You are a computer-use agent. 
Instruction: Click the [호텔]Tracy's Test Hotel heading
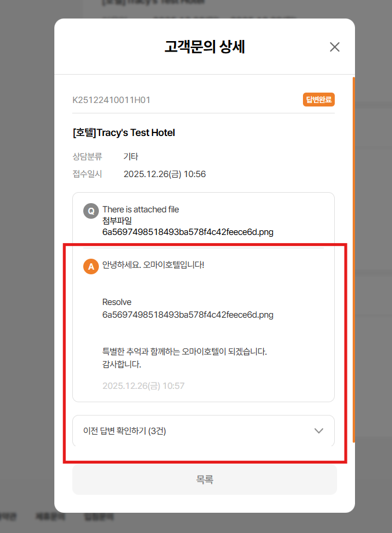[x=124, y=133]
